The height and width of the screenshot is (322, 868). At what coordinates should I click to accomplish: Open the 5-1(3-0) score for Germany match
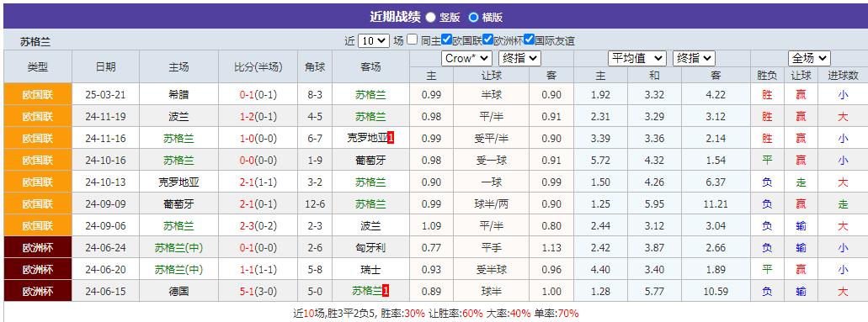258,291
